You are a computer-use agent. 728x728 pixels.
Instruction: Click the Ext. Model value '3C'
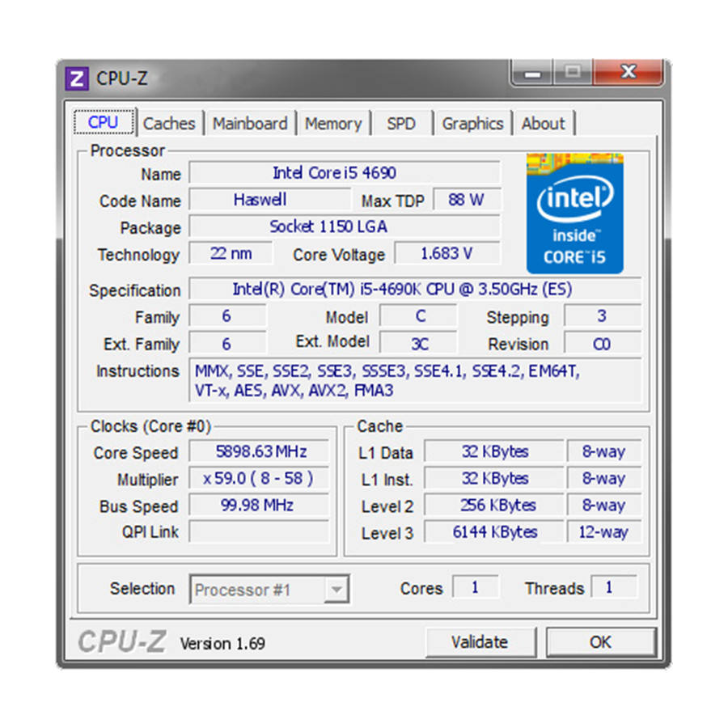pos(419,344)
